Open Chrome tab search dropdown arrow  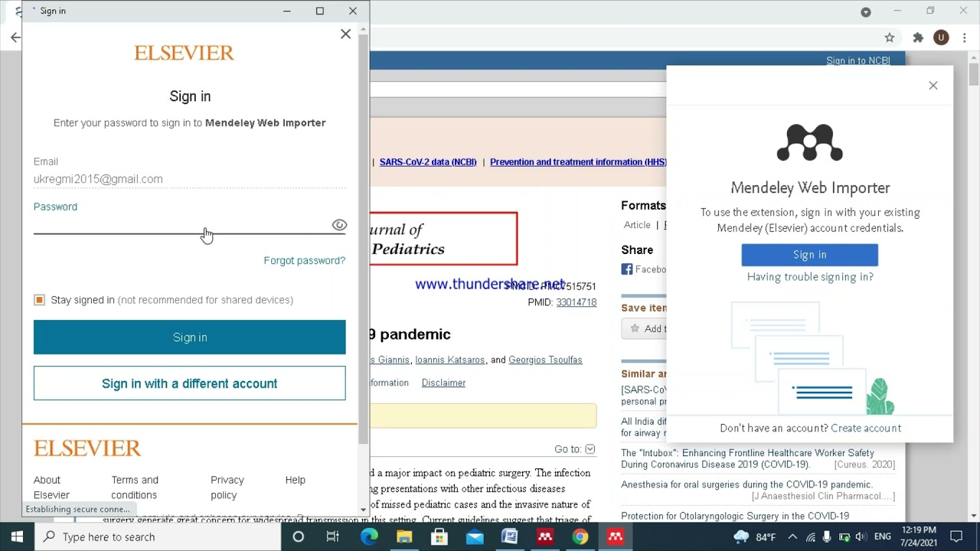866,11
